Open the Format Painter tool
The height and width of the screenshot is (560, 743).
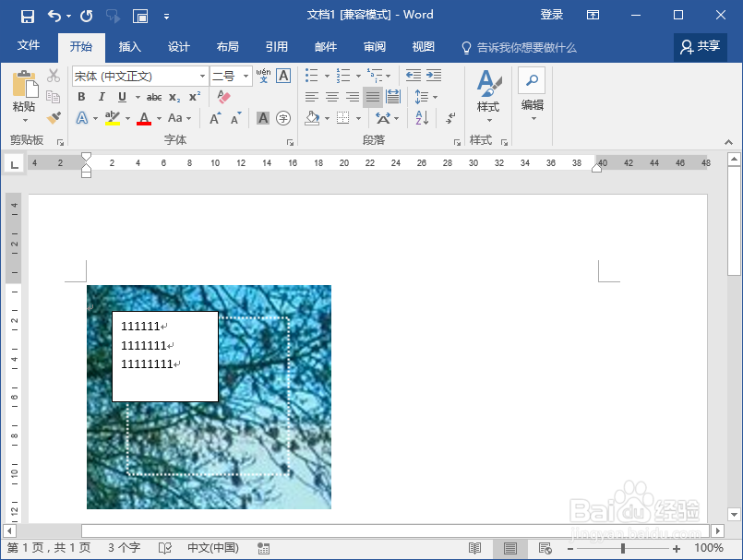coord(54,118)
